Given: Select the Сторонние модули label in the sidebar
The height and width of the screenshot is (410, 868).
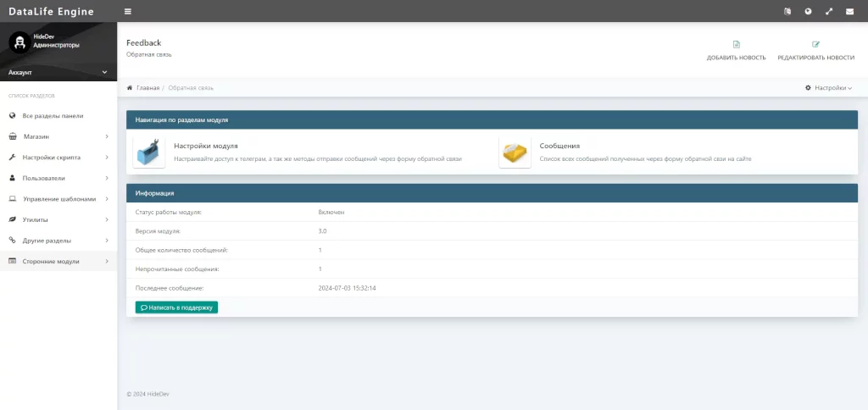Looking at the screenshot, I should coord(51,261).
